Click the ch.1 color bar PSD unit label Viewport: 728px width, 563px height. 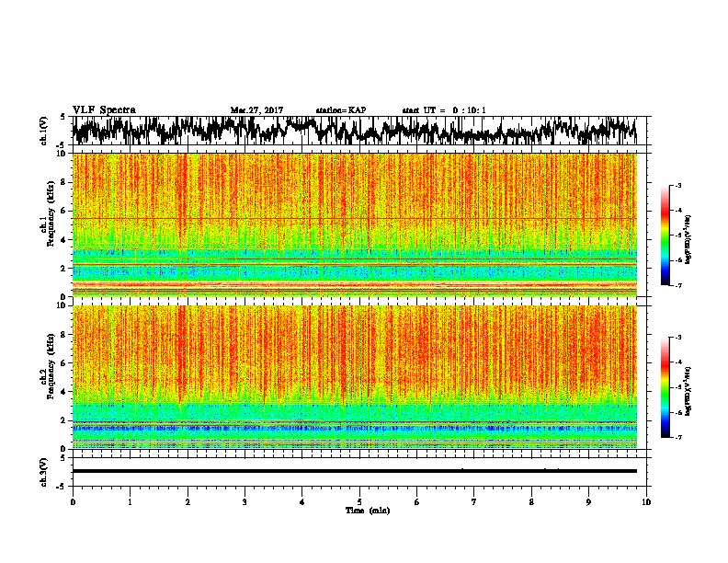coord(688,240)
